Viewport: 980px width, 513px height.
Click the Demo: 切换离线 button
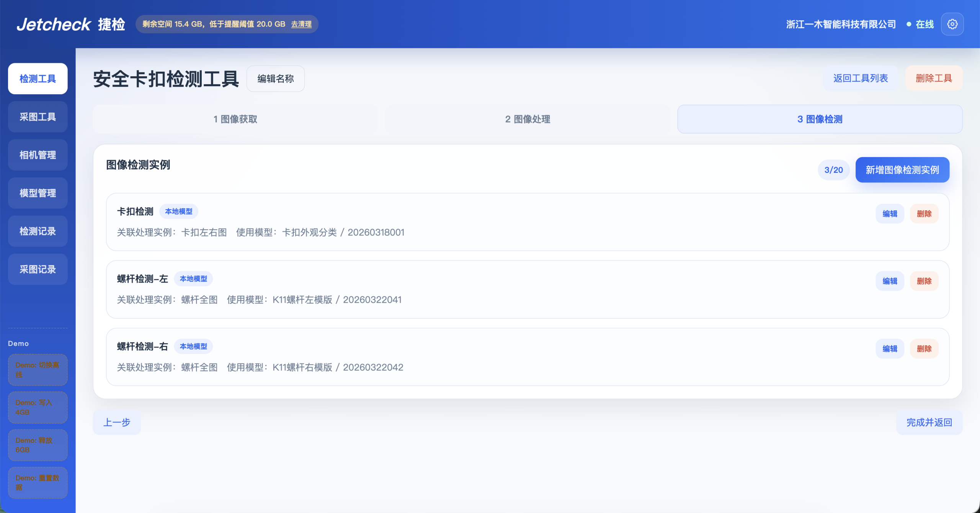(x=38, y=370)
